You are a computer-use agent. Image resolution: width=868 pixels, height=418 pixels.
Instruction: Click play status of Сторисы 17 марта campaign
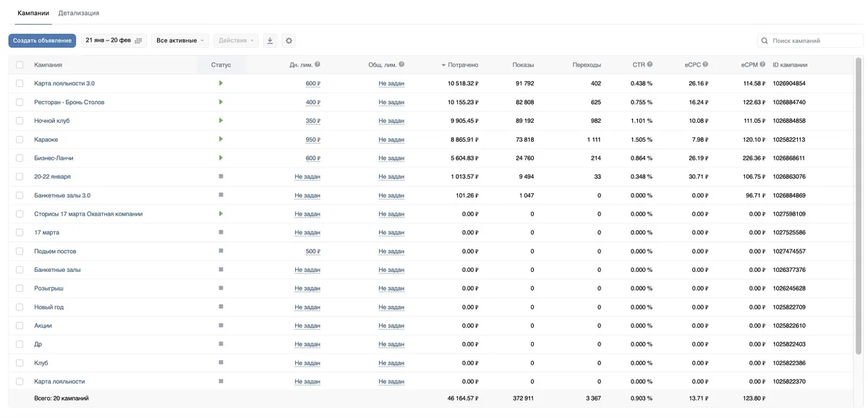click(221, 213)
